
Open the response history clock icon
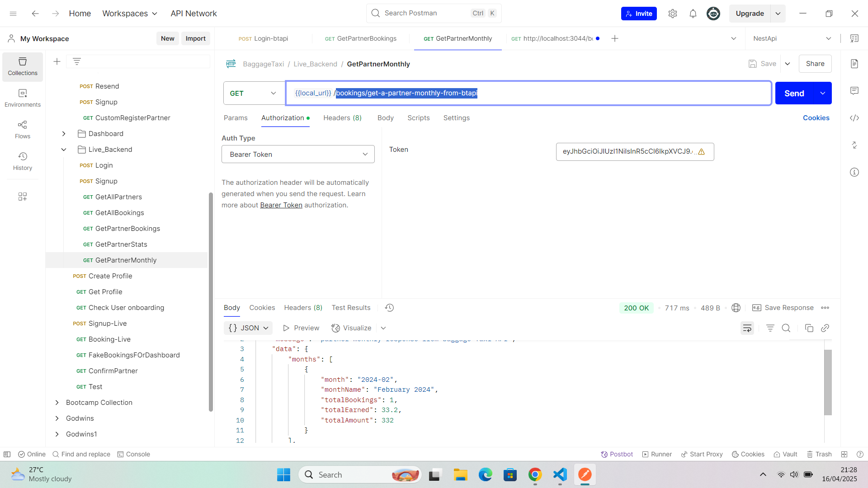pyautogui.click(x=389, y=308)
